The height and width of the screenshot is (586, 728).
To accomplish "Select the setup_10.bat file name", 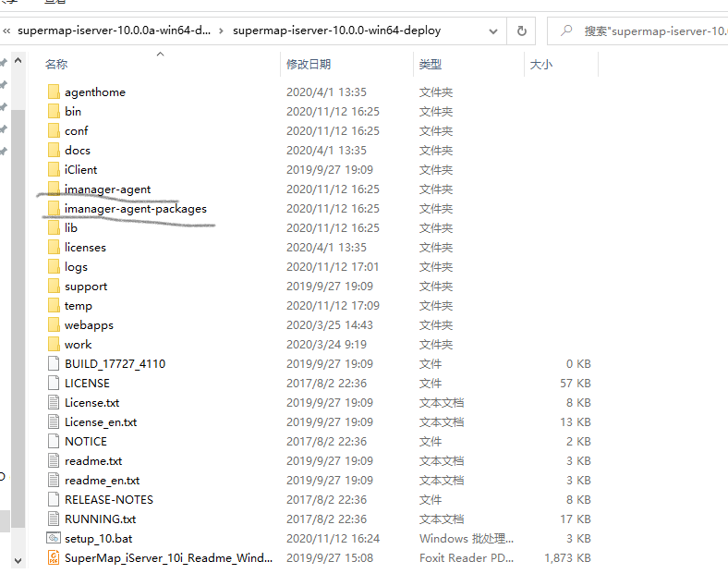I will pos(99,539).
